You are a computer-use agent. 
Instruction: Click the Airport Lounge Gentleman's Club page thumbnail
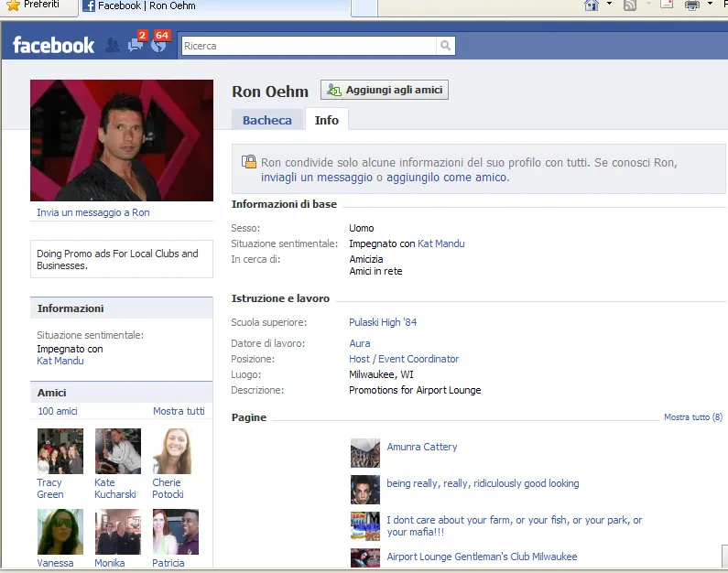(365, 558)
